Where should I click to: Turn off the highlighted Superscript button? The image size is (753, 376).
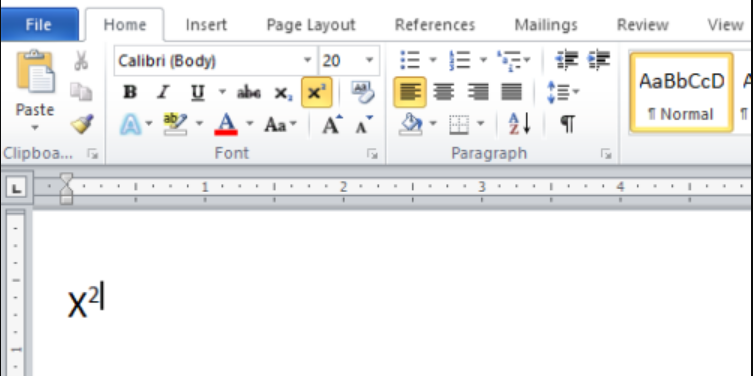point(316,92)
